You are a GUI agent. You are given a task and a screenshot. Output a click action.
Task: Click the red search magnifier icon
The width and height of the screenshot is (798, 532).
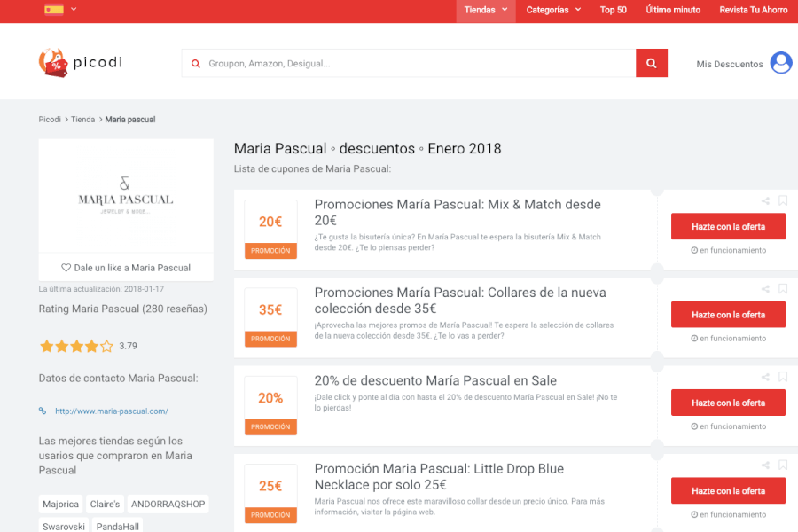pyautogui.click(x=652, y=63)
